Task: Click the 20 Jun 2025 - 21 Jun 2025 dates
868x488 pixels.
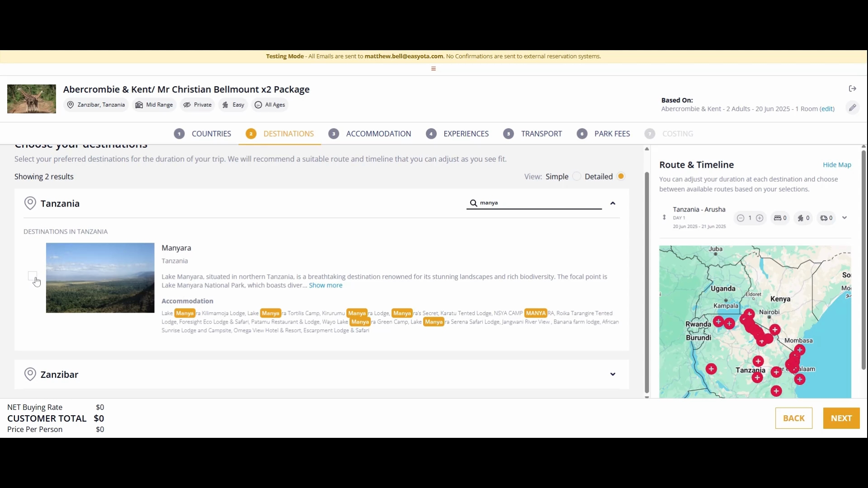Action: click(699, 227)
